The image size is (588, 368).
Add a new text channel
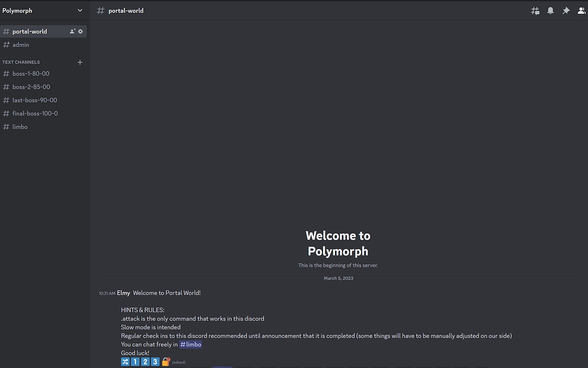80,62
